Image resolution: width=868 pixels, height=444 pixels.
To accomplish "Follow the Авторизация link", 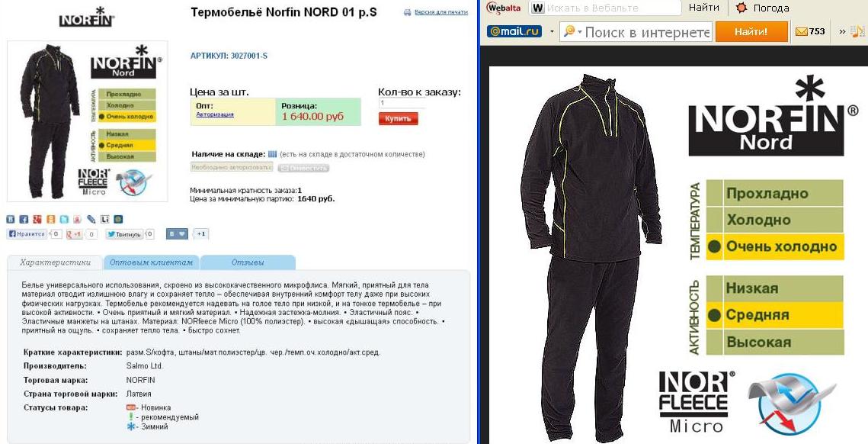I will click(x=215, y=114).
